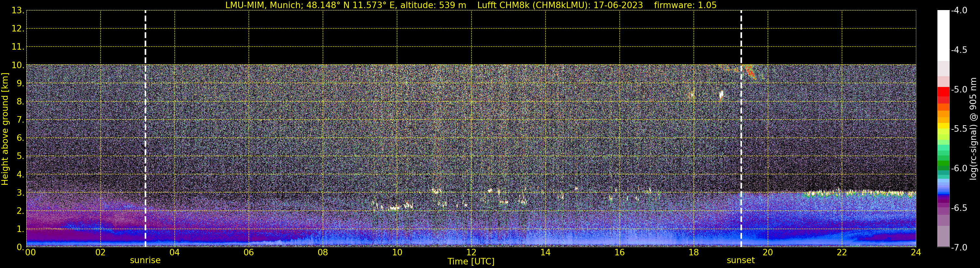
Task: Click the colorbar tick label '-5.5'
Action: pyautogui.click(x=959, y=129)
